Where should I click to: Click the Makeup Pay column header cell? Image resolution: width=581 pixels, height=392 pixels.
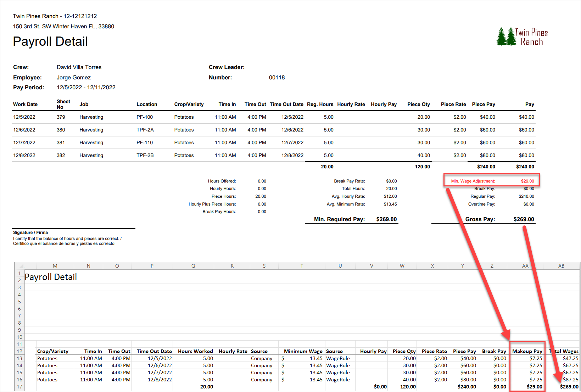527,351
